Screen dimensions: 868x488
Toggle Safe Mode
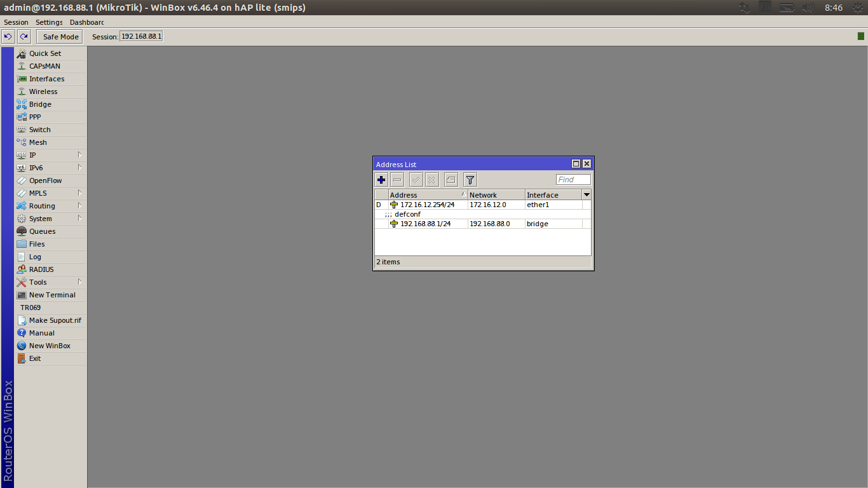pyautogui.click(x=60, y=36)
